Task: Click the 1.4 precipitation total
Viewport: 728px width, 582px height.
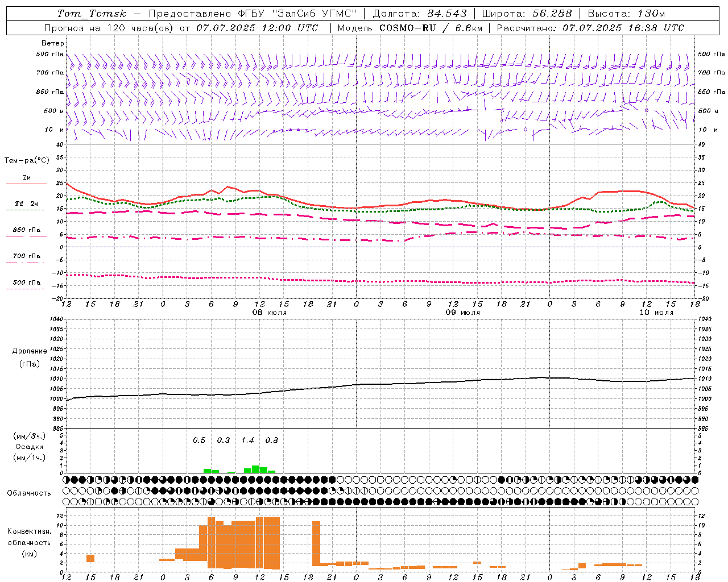Action: coord(247,440)
